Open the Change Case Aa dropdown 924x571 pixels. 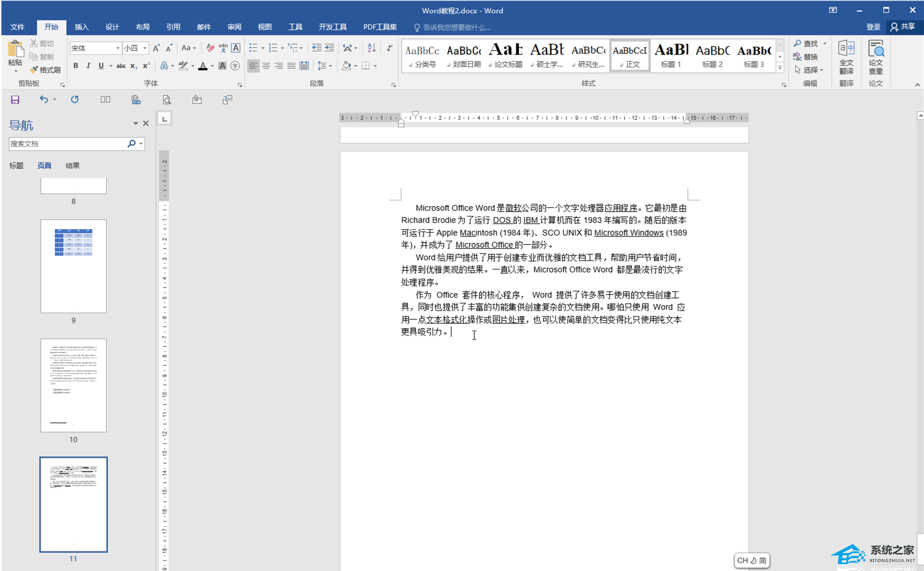188,48
